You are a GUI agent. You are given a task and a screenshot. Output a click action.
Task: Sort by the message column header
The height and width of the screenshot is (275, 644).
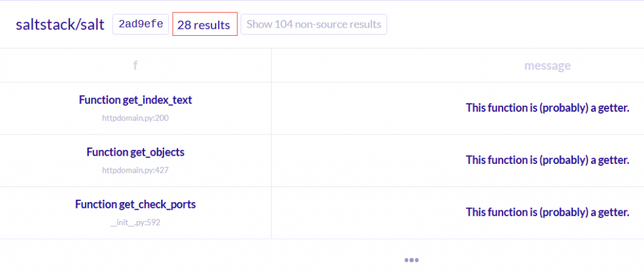(x=547, y=65)
